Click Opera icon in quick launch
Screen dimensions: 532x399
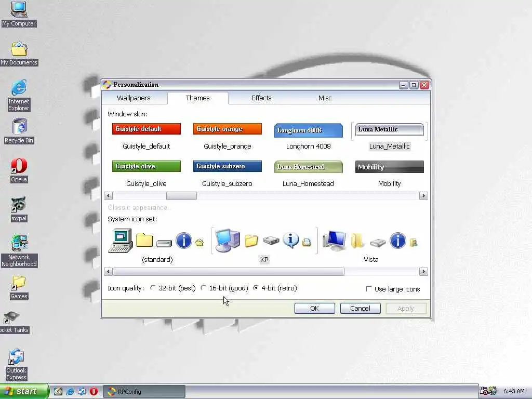tap(94, 391)
